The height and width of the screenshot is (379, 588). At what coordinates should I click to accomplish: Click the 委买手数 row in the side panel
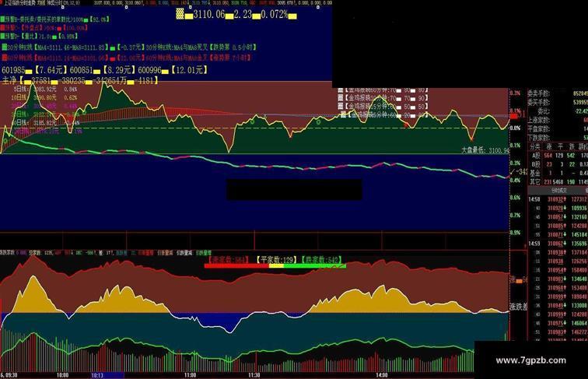[557, 102]
